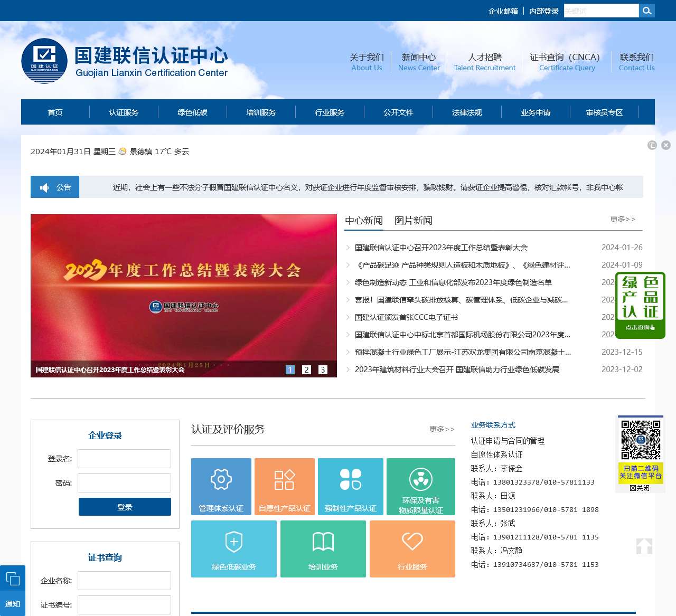This screenshot has height=616, width=676.
Task: Show slide 3 of the banner
Action: (x=323, y=370)
